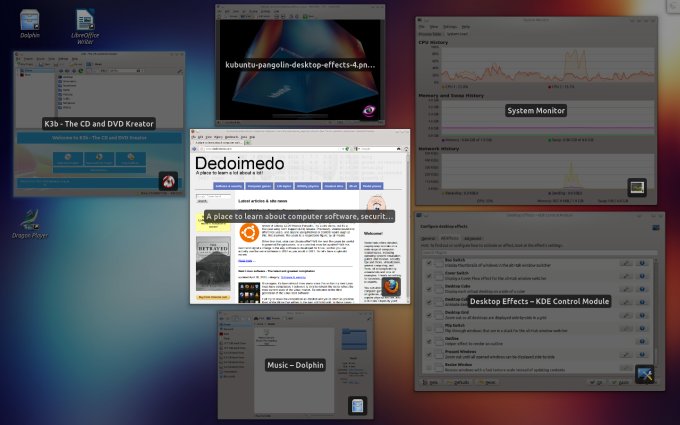
Task: Click the Firefox address bar
Action: pos(273,149)
